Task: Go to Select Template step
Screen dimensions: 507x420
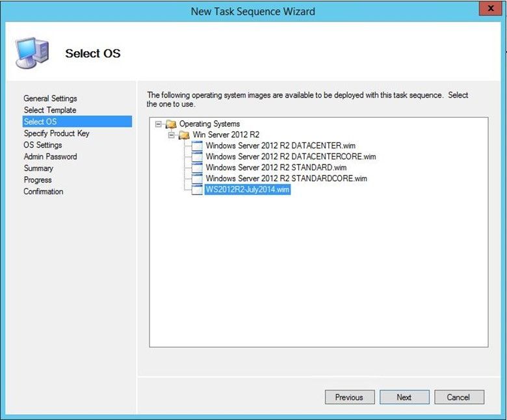Action: [x=50, y=110]
